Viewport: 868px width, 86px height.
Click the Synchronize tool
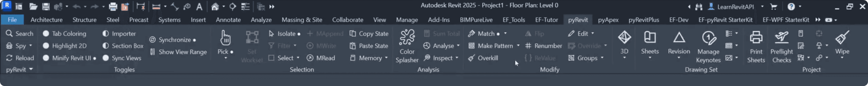[172, 40]
